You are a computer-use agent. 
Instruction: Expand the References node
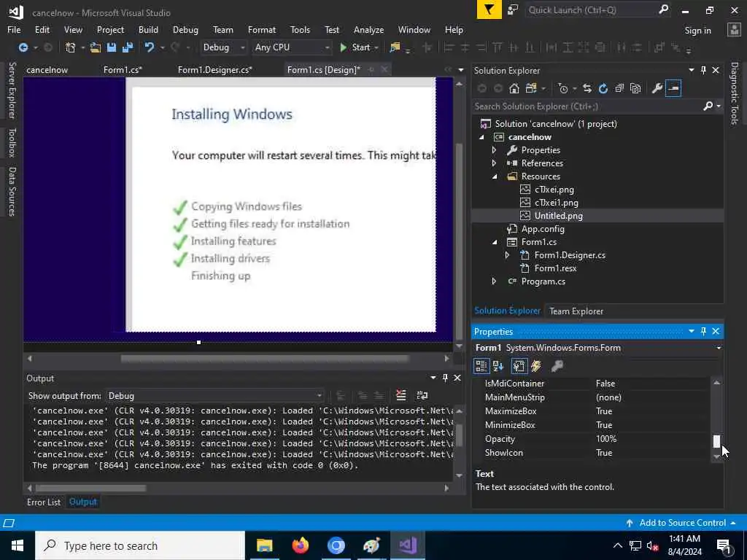pyautogui.click(x=495, y=163)
